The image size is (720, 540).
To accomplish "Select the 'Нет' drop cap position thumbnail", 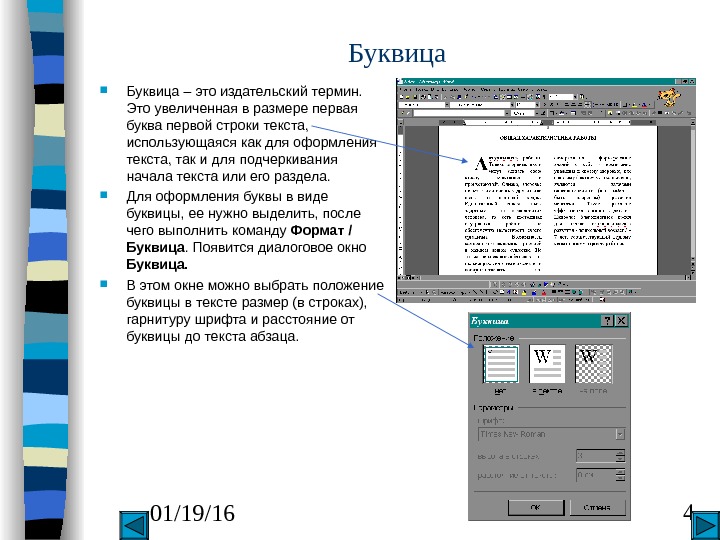I will pos(501,365).
